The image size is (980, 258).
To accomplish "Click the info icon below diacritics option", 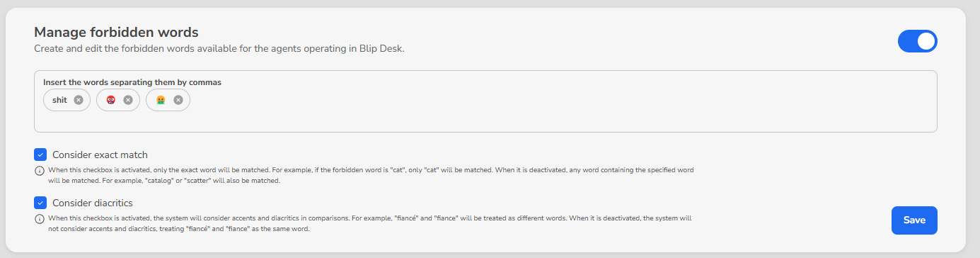I will click(x=40, y=218).
